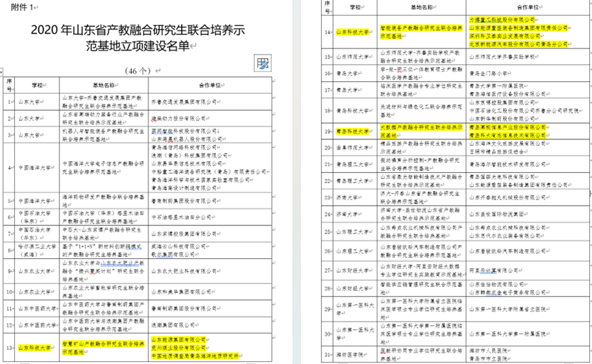Click highlighted '中国地质调查局青岛海洋地质研究所'
Viewport: 592px width, 364px height.
tap(195, 356)
